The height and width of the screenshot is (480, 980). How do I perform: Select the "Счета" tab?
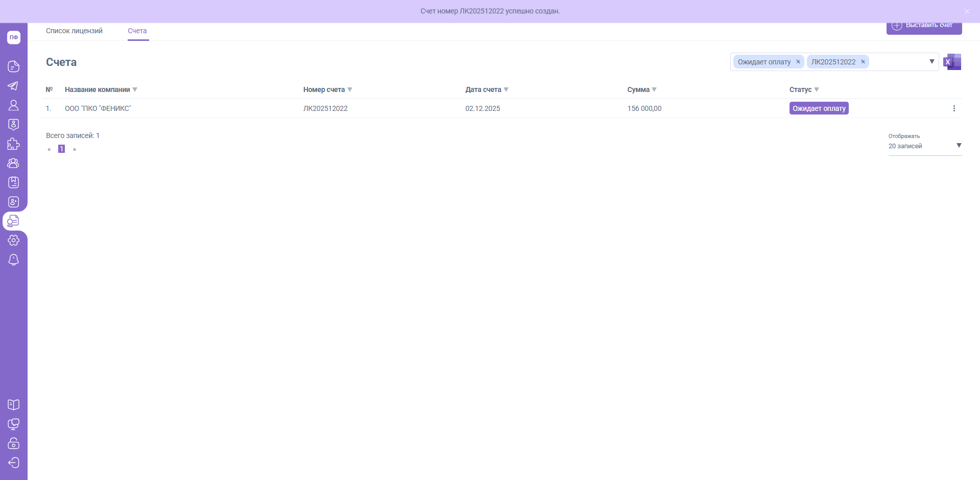point(137,31)
